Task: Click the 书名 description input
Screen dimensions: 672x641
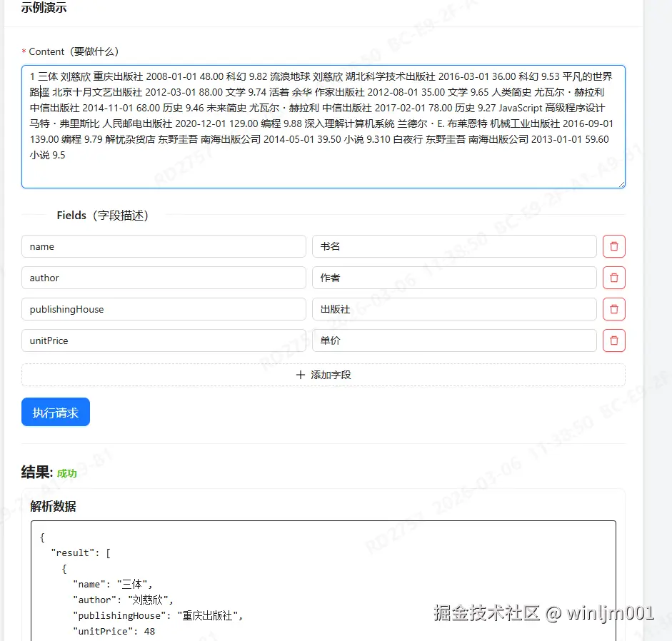Action: coord(454,246)
